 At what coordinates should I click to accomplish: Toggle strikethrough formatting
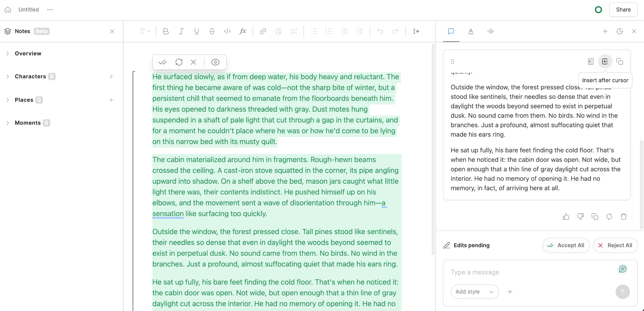pyautogui.click(x=212, y=31)
